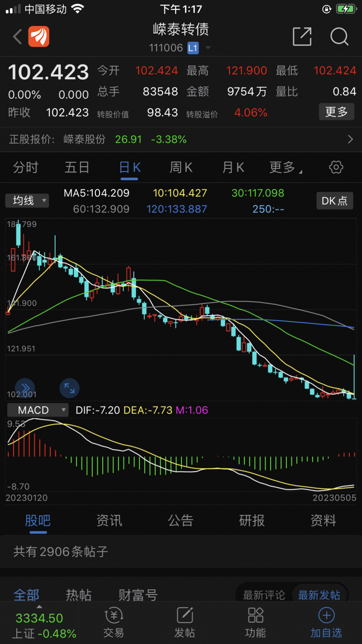The image size is (362, 644).
Task: Select the 全部 posts filter
Action: click(x=26, y=595)
